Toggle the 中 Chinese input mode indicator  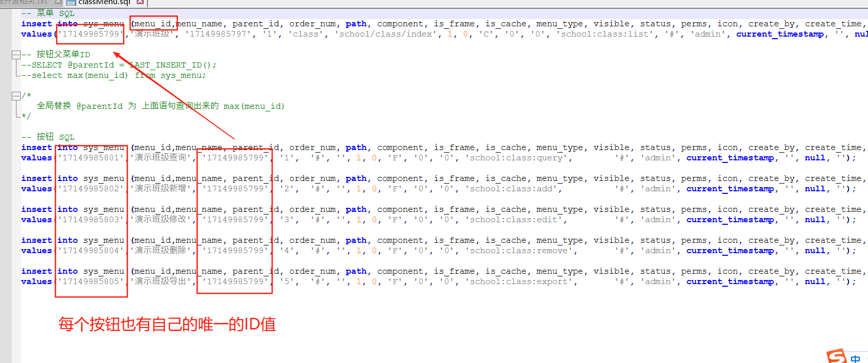click(x=856, y=358)
